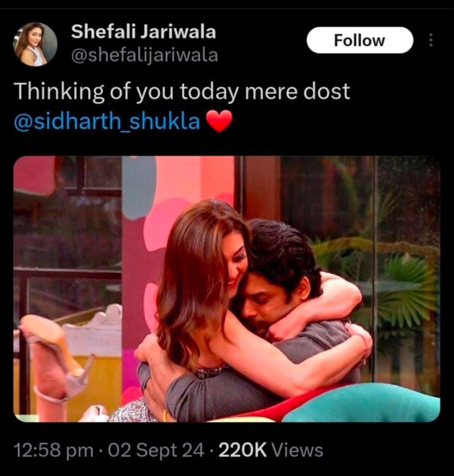This screenshot has height=476, width=454.
Task: Click the words mere dost
Action: [297, 92]
